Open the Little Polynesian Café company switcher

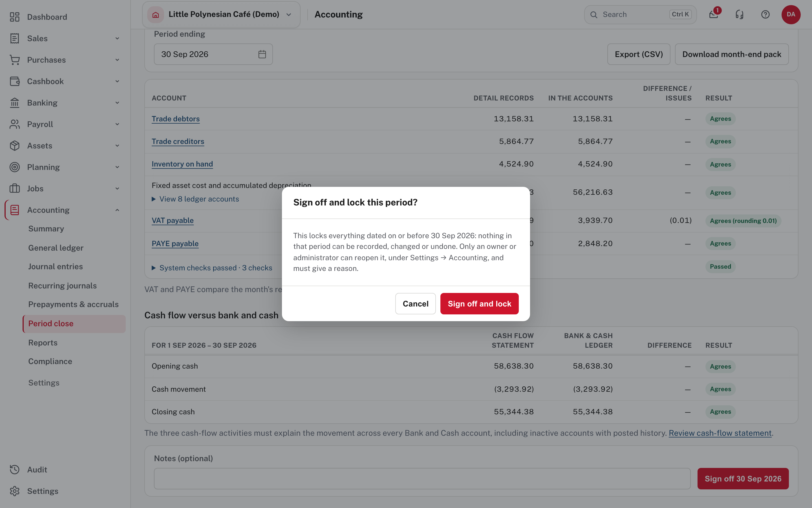pos(221,14)
